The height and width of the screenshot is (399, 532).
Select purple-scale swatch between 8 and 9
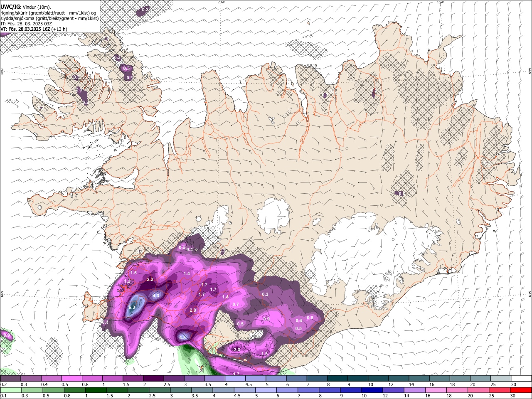(337, 378)
